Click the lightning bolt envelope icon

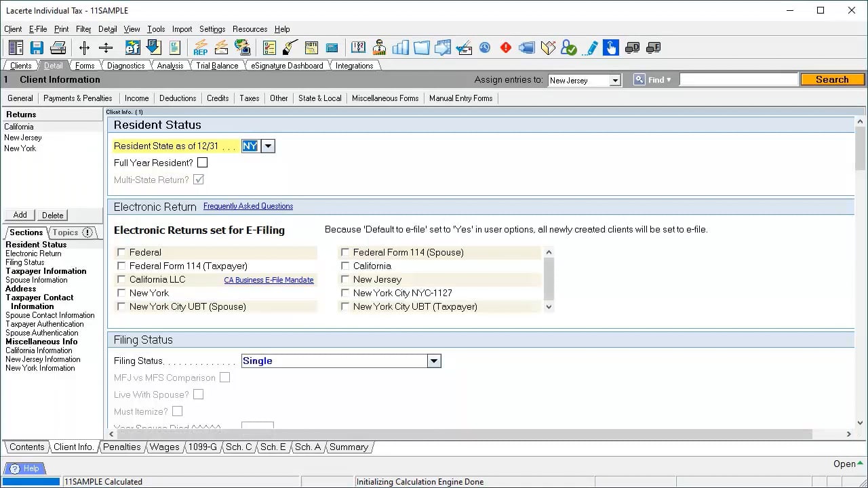(222, 47)
